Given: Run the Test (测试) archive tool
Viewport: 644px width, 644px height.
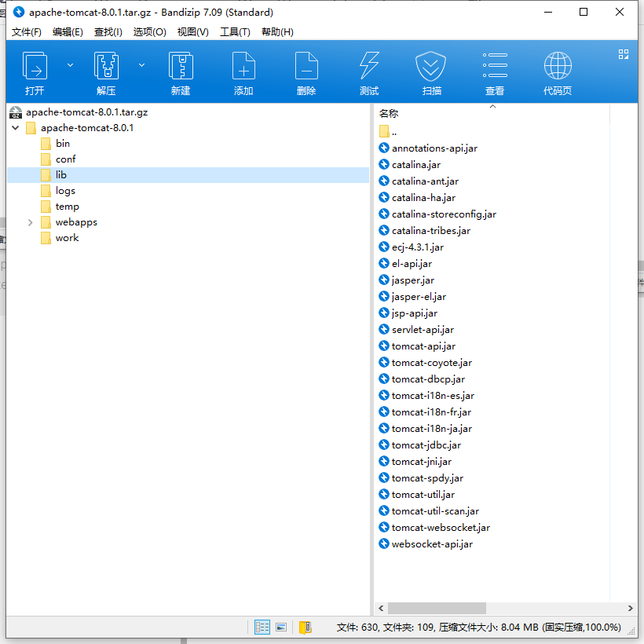Looking at the screenshot, I should click(x=369, y=66).
